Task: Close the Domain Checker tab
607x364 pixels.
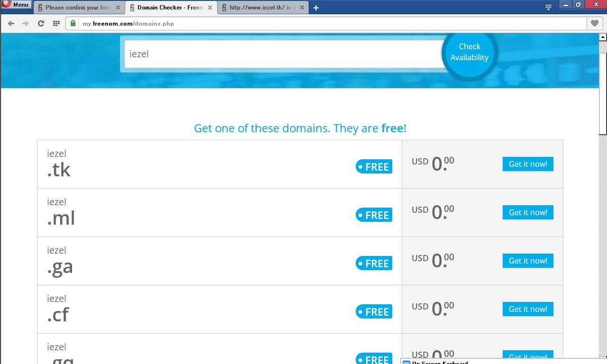Action: pyautogui.click(x=210, y=8)
